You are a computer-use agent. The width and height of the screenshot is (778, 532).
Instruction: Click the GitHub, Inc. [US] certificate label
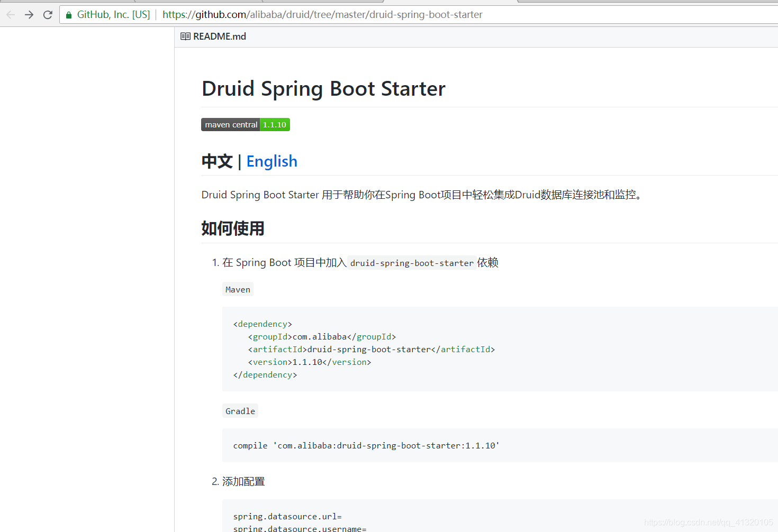(113, 15)
